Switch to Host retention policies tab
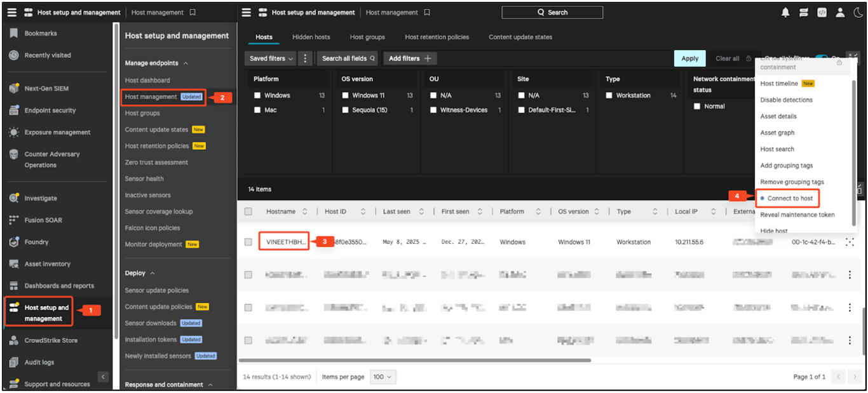This screenshot has width=868, height=393. tap(437, 37)
